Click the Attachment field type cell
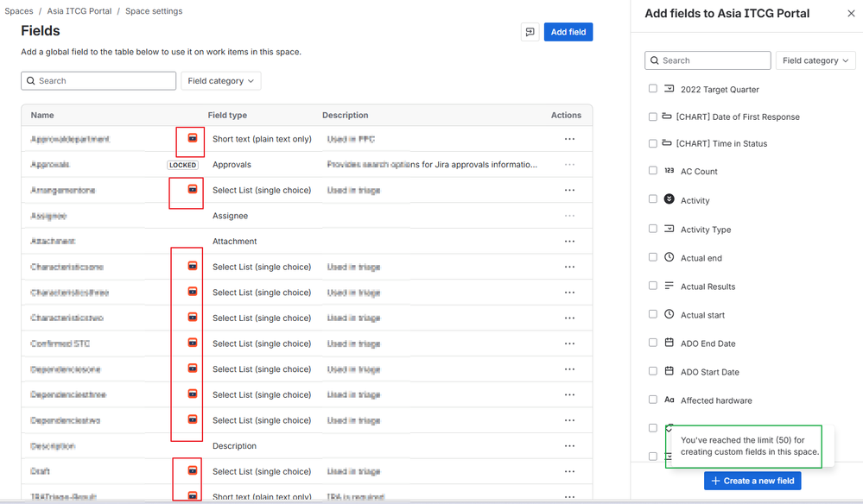Viewport: 863px width, 504px height. [x=234, y=242]
